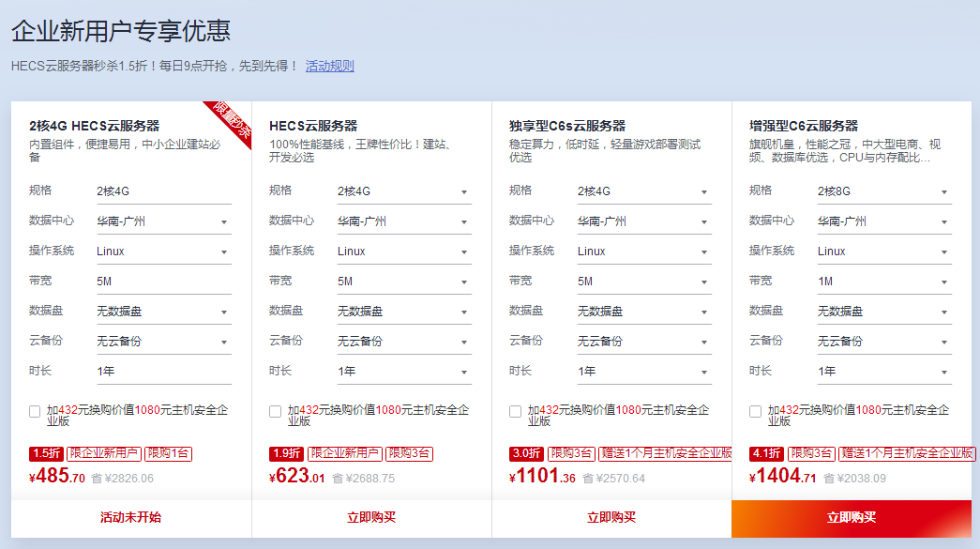Click the 4.1折 discount badge
The width and height of the screenshot is (980, 549).
766,453
